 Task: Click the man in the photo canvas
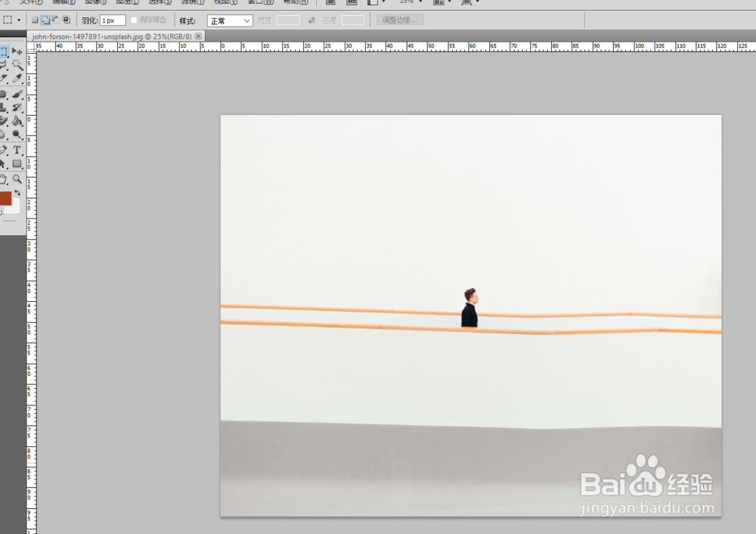tap(470, 308)
